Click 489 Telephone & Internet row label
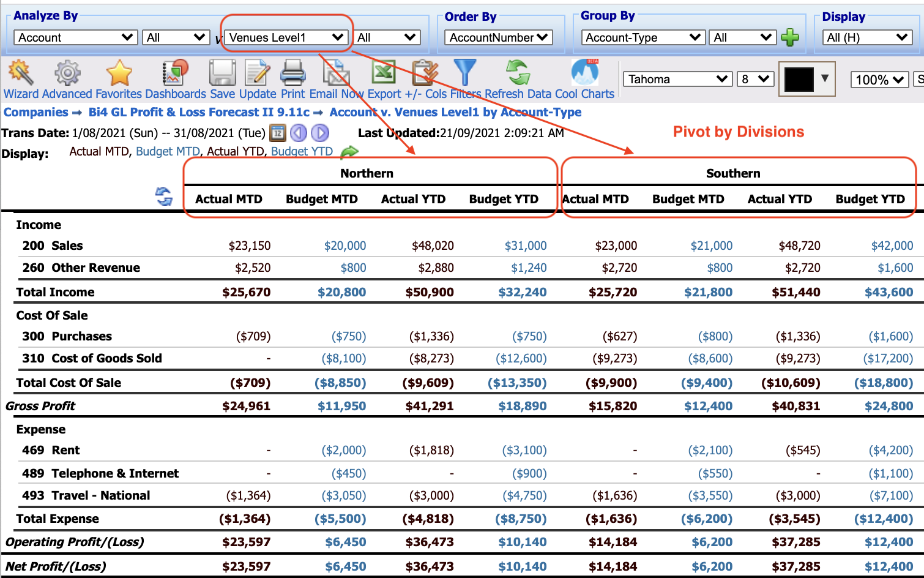Image resolution: width=924 pixels, height=578 pixels. [101, 473]
